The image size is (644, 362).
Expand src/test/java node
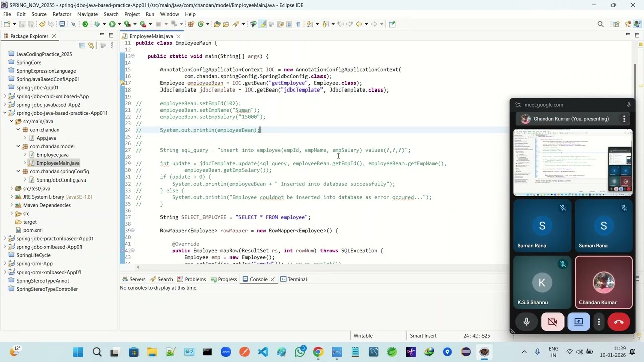click(x=12, y=189)
